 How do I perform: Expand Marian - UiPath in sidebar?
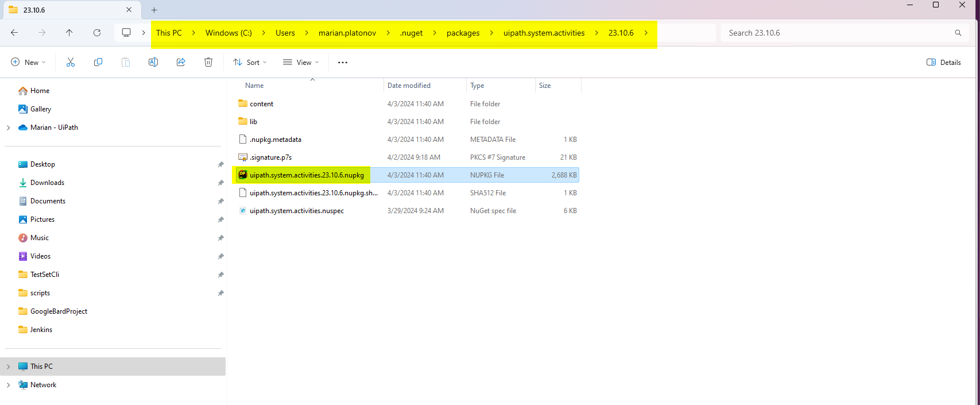click(x=8, y=128)
